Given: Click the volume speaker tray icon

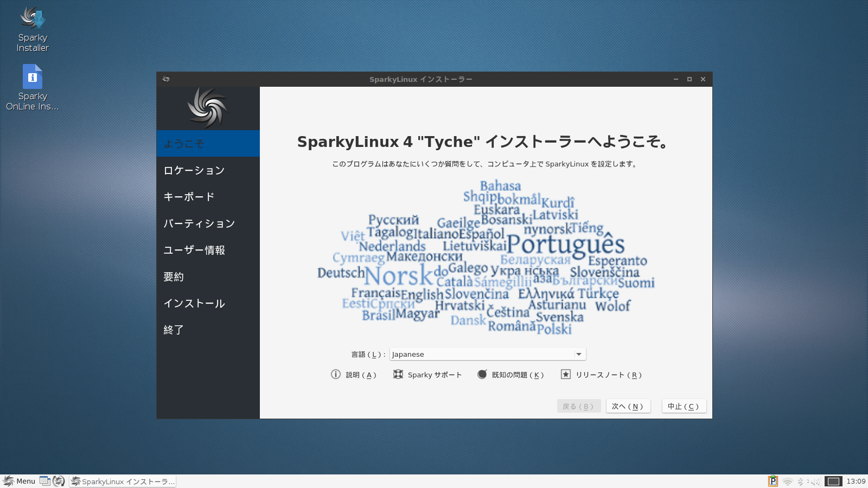Looking at the screenshot, I should [x=814, y=481].
